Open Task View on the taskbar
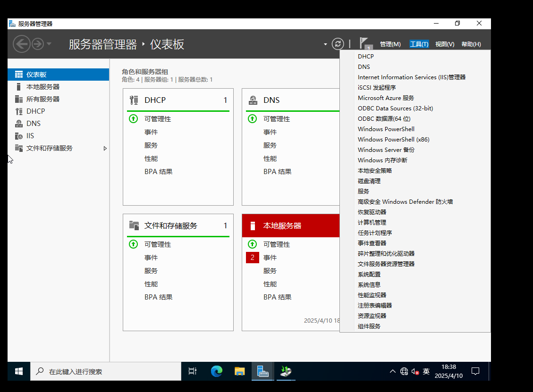 [x=193, y=371]
